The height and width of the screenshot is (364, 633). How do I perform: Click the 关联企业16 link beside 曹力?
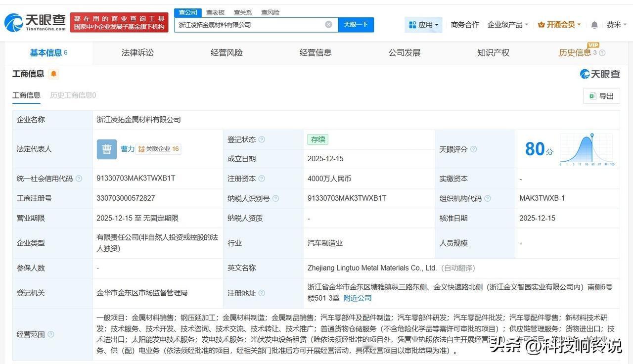[158, 149]
